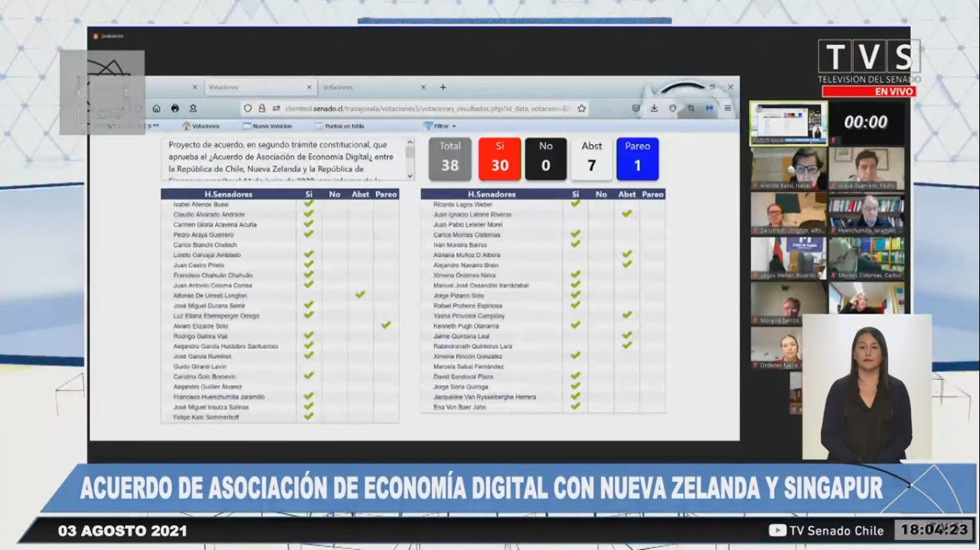Select the row 'Francisco Chahuán Chahuán'
This screenshot has height=550, width=980.
(x=279, y=275)
